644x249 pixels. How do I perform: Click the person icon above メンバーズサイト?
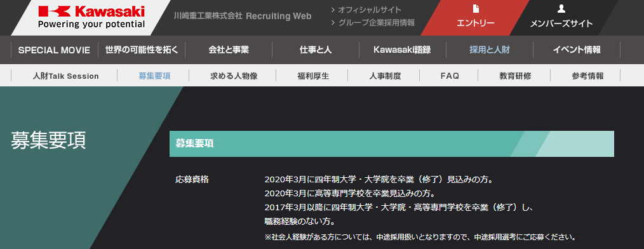[561, 9]
